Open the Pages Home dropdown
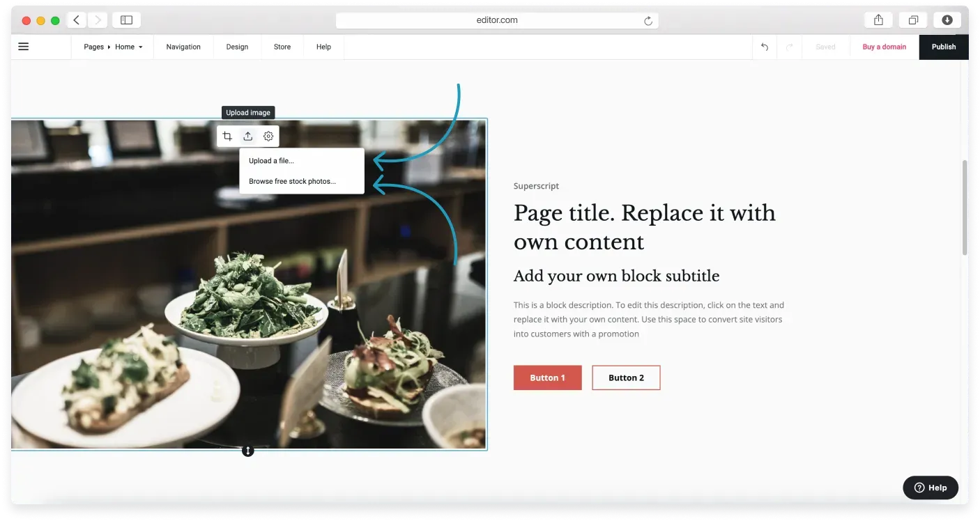This screenshot has height=521, width=980. tap(113, 47)
